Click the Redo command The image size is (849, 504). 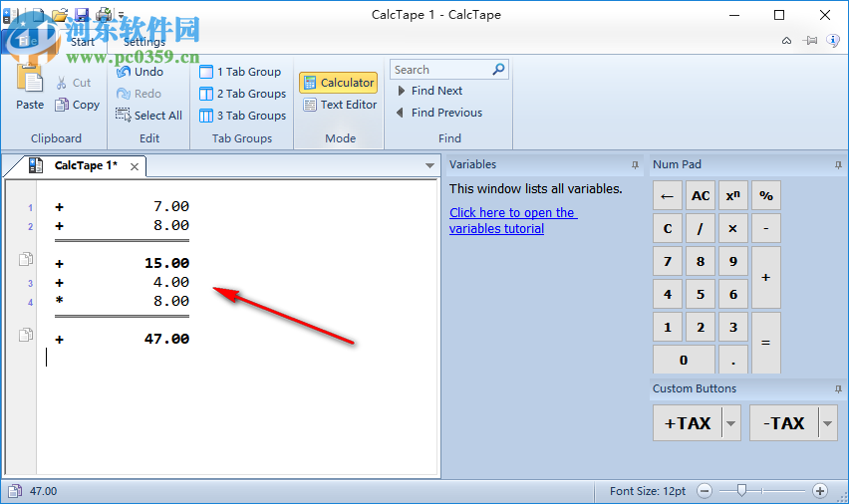139,94
